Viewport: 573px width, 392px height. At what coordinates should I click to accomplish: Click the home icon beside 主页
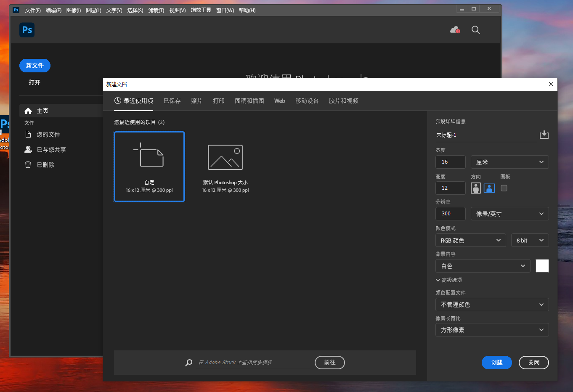[28, 111]
